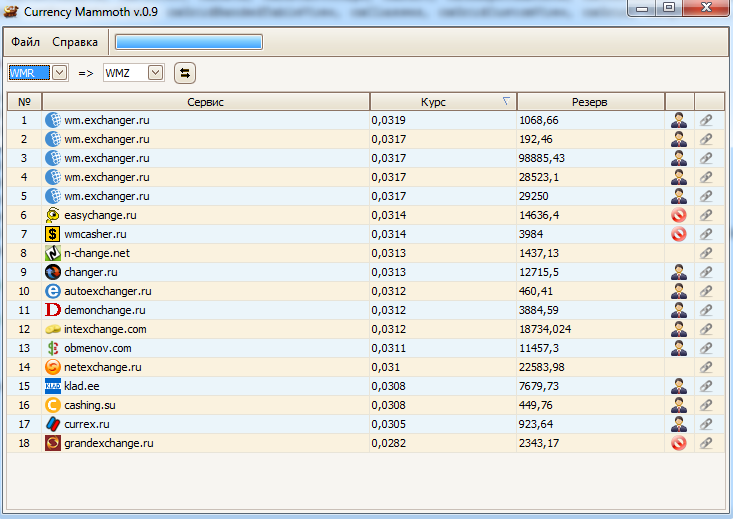Click the Резерв column header
Viewport: 733px width, 519px height.
(589, 102)
